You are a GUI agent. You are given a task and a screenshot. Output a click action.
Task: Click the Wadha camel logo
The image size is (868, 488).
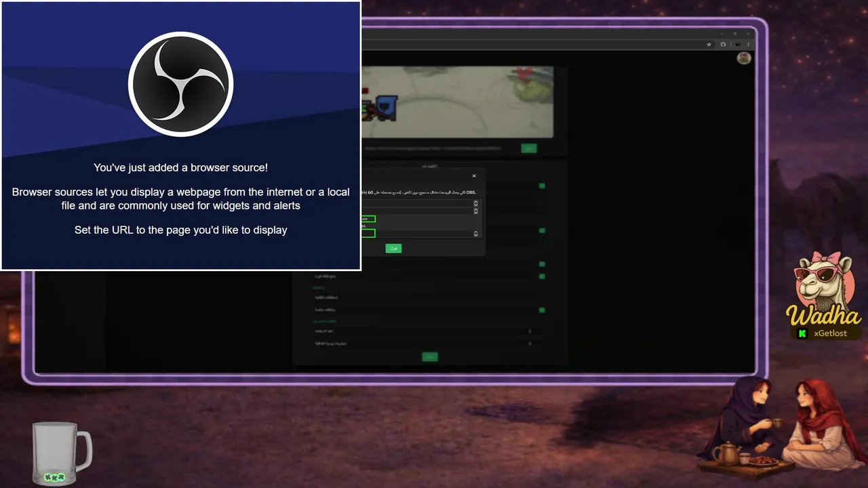pos(824,289)
